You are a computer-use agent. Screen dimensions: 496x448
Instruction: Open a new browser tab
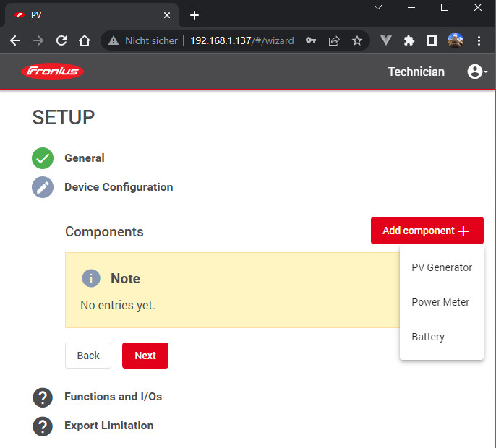[194, 15]
